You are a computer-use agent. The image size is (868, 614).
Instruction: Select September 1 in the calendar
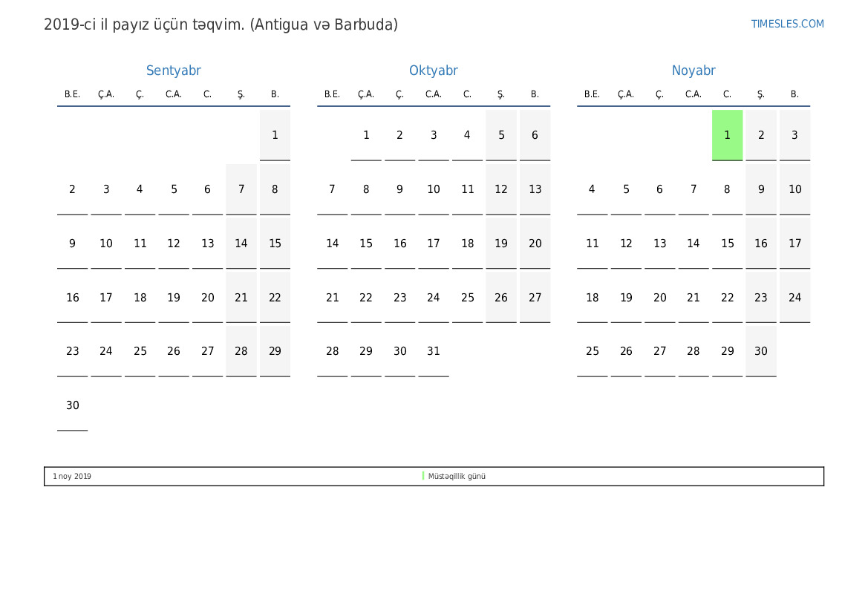[x=275, y=135]
